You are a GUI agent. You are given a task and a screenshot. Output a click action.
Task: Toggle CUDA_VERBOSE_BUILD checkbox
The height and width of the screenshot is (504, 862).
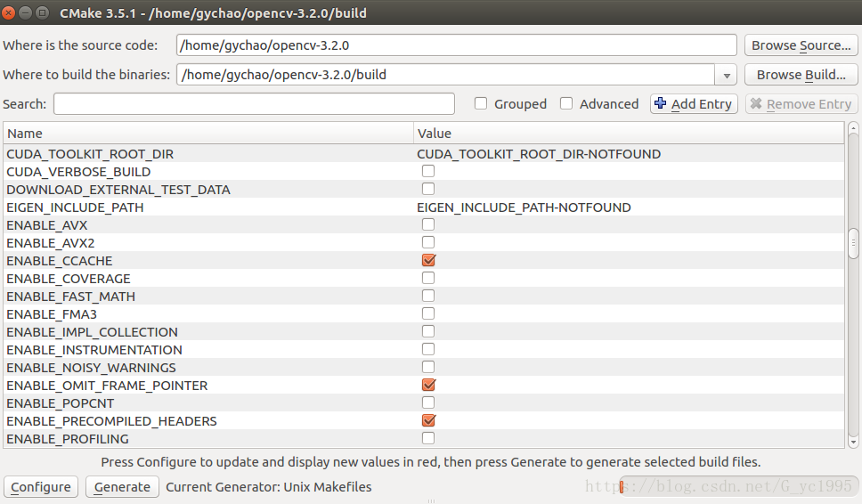pos(428,171)
